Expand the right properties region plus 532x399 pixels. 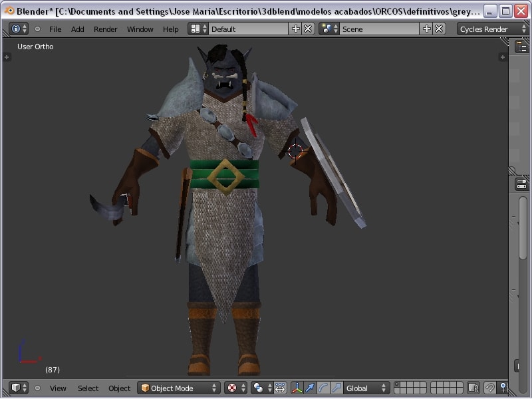pyautogui.click(x=503, y=57)
